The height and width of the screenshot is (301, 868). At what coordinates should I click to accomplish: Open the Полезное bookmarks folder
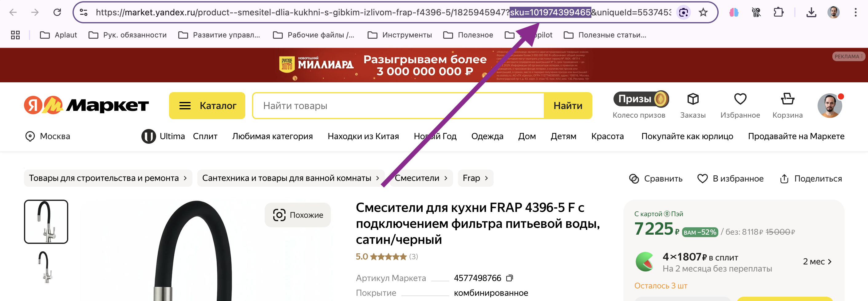468,35
